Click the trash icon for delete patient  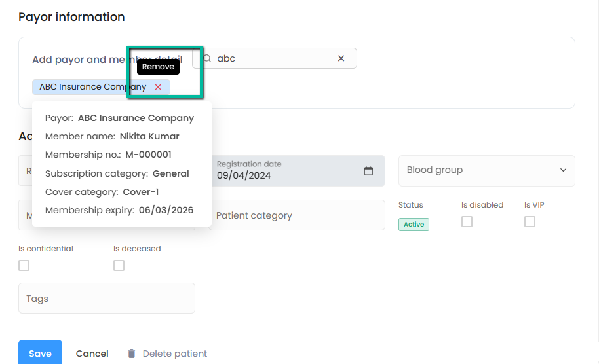pyautogui.click(x=132, y=354)
